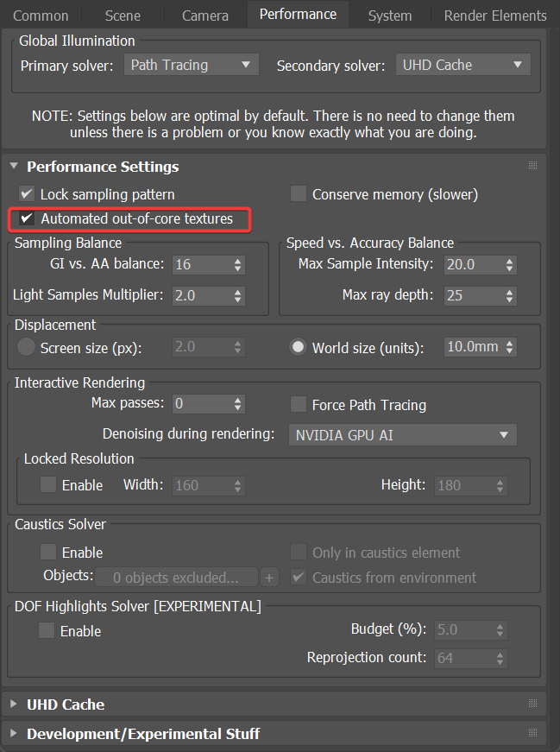Increase GI vs. AA balance via up spinner arrow
This screenshot has height=752, width=560.
click(237, 261)
